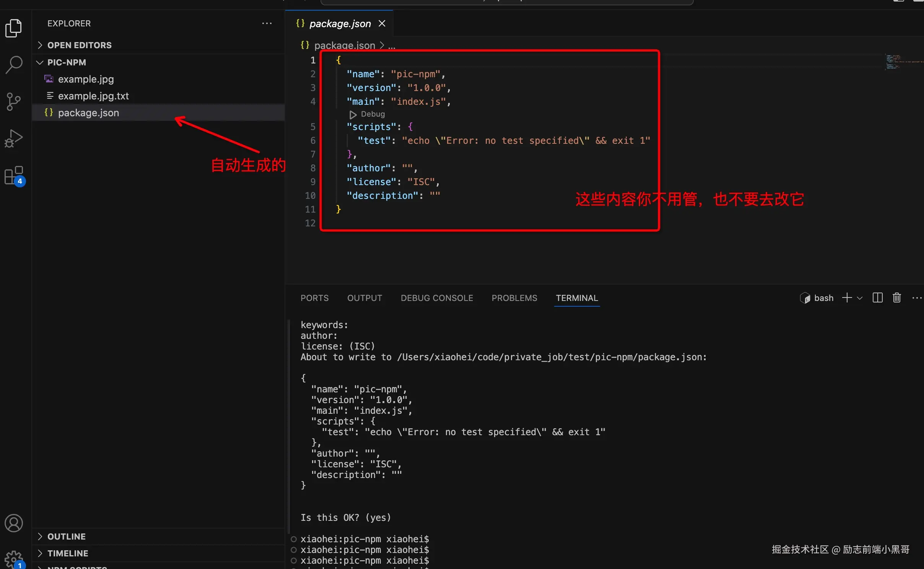The width and height of the screenshot is (924, 569).
Task: Click the Accounts icon
Action: point(14,523)
